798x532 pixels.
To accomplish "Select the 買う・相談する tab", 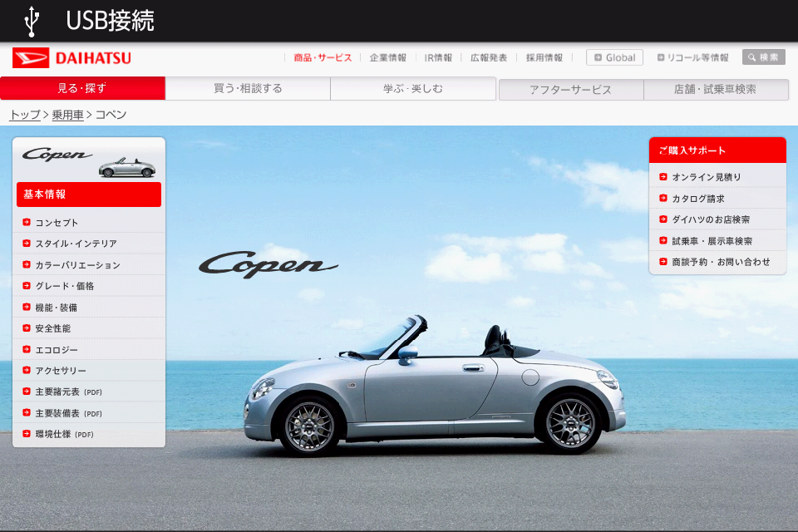I will [248, 88].
